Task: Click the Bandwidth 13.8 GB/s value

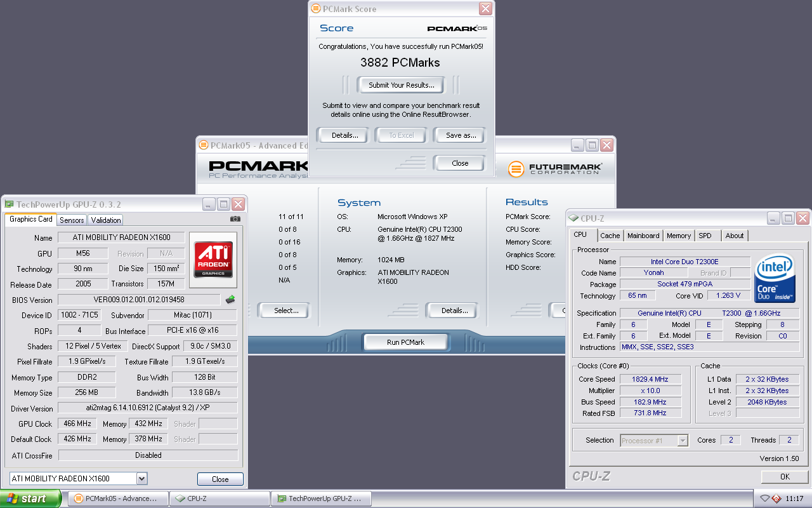Action: click(x=205, y=392)
